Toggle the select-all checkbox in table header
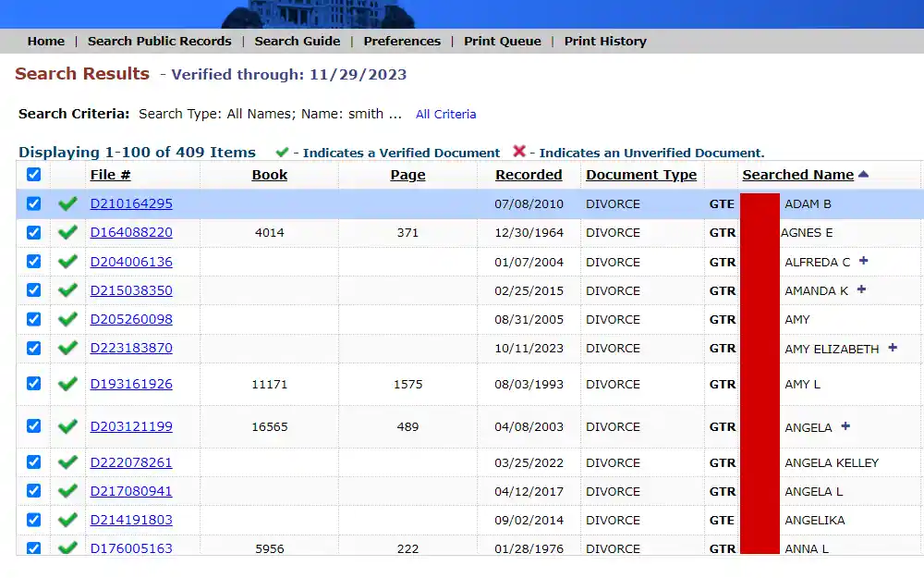 [x=33, y=175]
